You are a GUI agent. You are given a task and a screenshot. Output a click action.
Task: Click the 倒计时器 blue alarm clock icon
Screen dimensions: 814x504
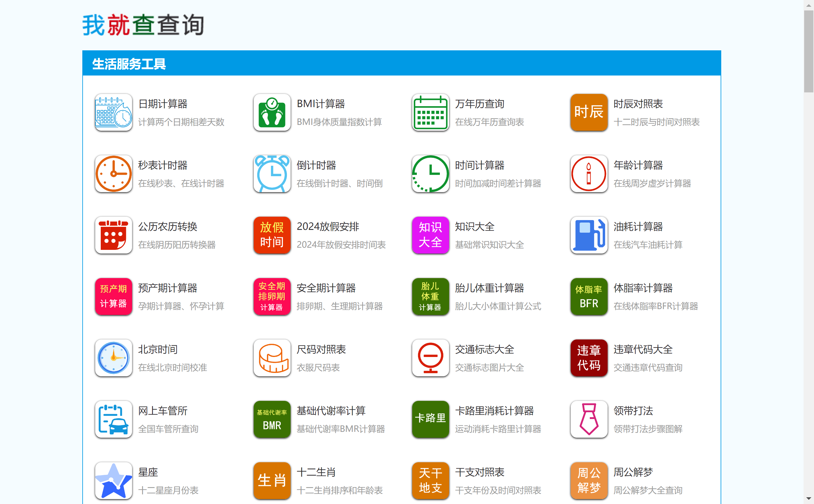[272, 174]
